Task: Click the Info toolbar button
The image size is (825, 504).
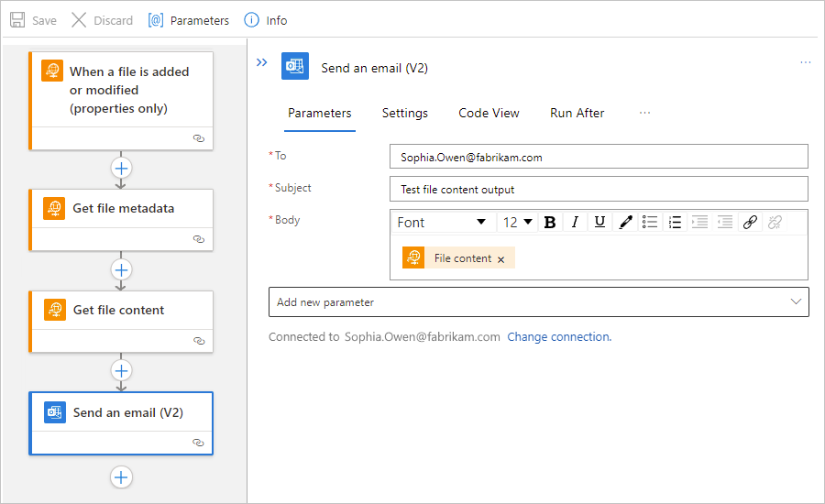Action: pyautogui.click(x=266, y=20)
